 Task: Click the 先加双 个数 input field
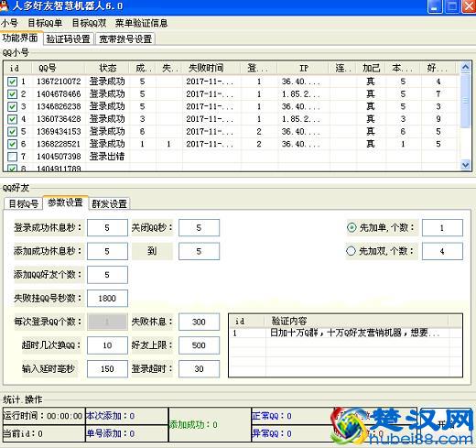click(x=442, y=251)
